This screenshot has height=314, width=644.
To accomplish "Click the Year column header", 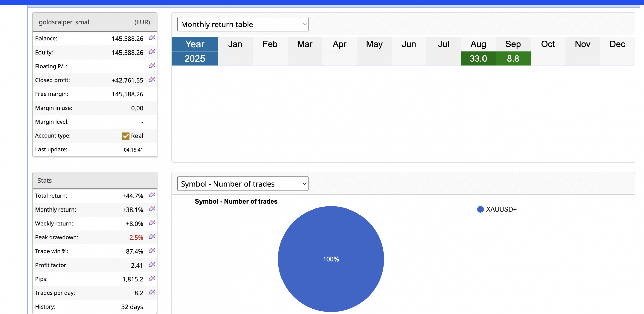I will [195, 44].
